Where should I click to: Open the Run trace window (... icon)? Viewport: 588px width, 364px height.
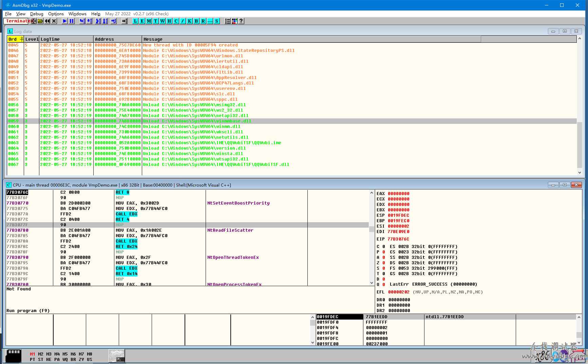[x=210, y=21]
